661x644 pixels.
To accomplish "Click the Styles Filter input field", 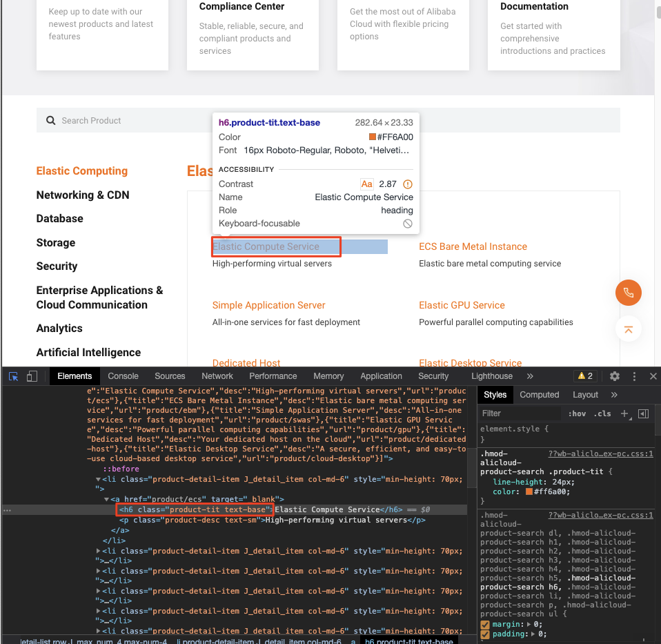I will coord(520,413).
